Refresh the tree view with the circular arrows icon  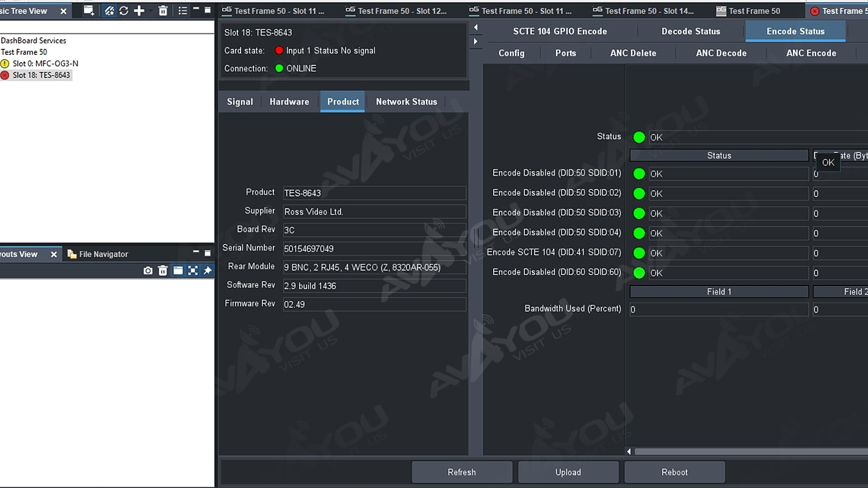[x=124, y=10]
